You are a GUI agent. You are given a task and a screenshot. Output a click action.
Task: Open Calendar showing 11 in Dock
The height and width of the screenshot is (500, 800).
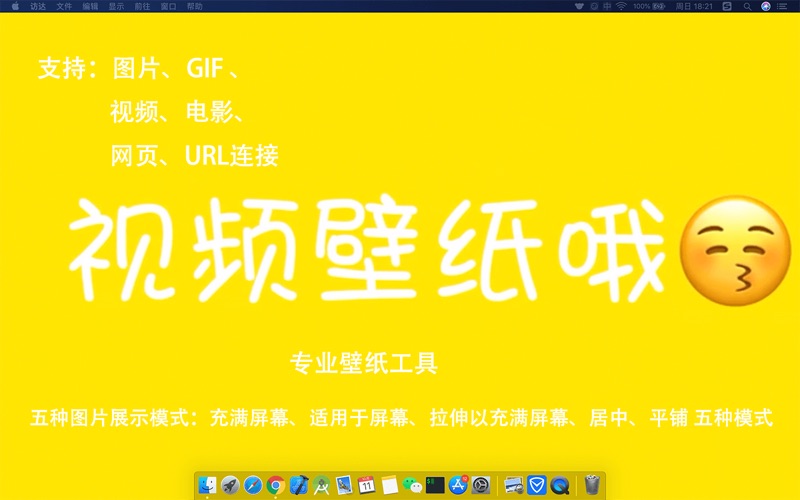click(366, 485)
